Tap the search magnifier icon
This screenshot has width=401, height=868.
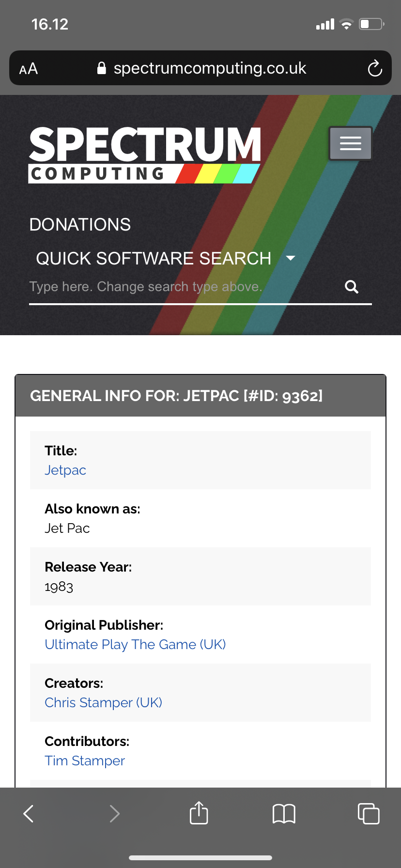click(x=352, y=287)
